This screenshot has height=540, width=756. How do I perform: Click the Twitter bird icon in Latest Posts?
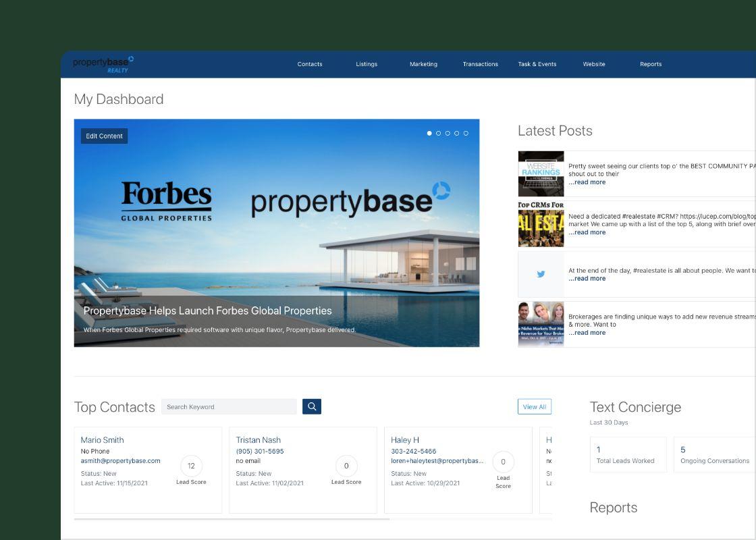point(541,274)
